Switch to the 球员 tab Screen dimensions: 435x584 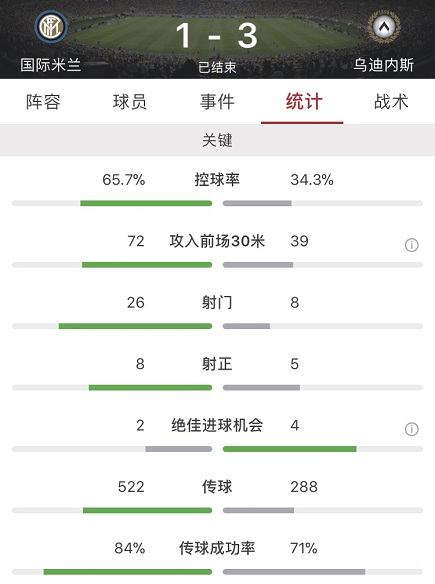tap(130, 102)
